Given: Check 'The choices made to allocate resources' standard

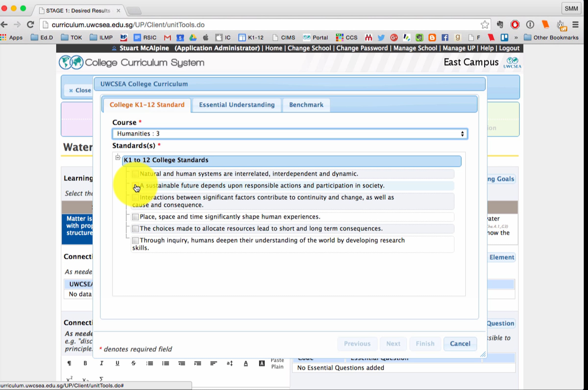Looking at the screenshot, I should pyautogui.click(x=135, y=228).
